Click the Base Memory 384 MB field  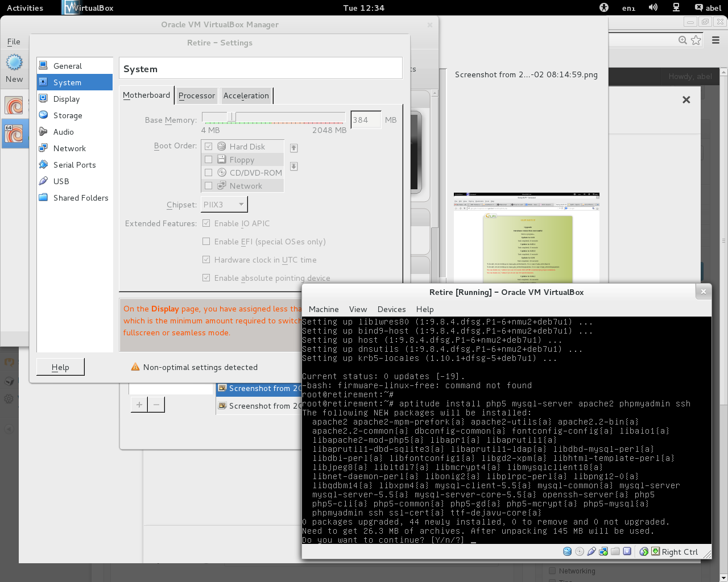tap(366, 120)
